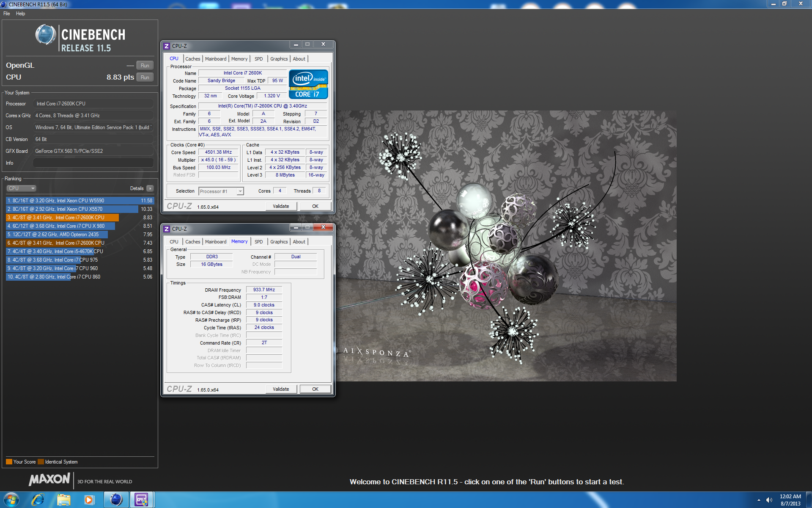Viewport: 812px width, 508px height.
Task: Select the Intel Xeon CPU X5570 ranking row
Action: pyautogui.click(x=80, y=209)
